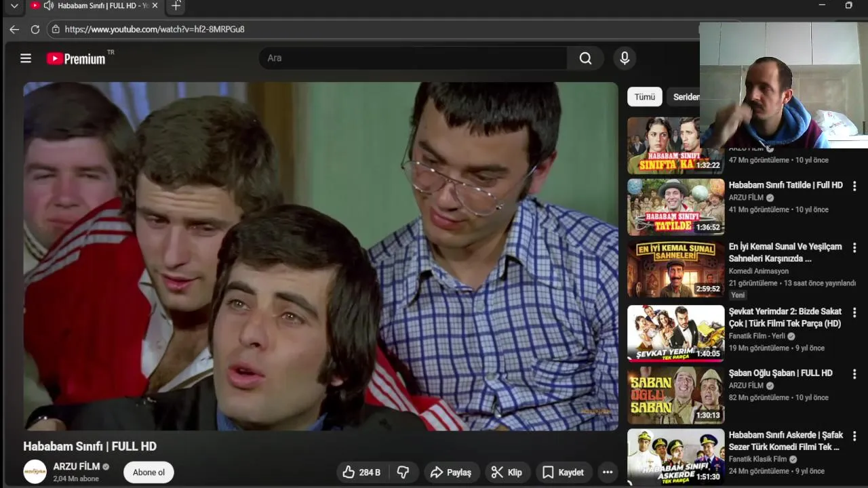Click the Yeni badge on Kemal Sunal video
This screenshot has width=868, height=488.
[x=738, y=295]
